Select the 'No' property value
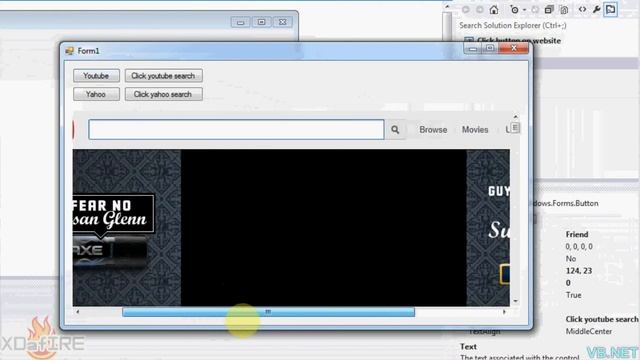Viewport: 640px width, 360px height. pyautogui.click(x=571, y=259)
